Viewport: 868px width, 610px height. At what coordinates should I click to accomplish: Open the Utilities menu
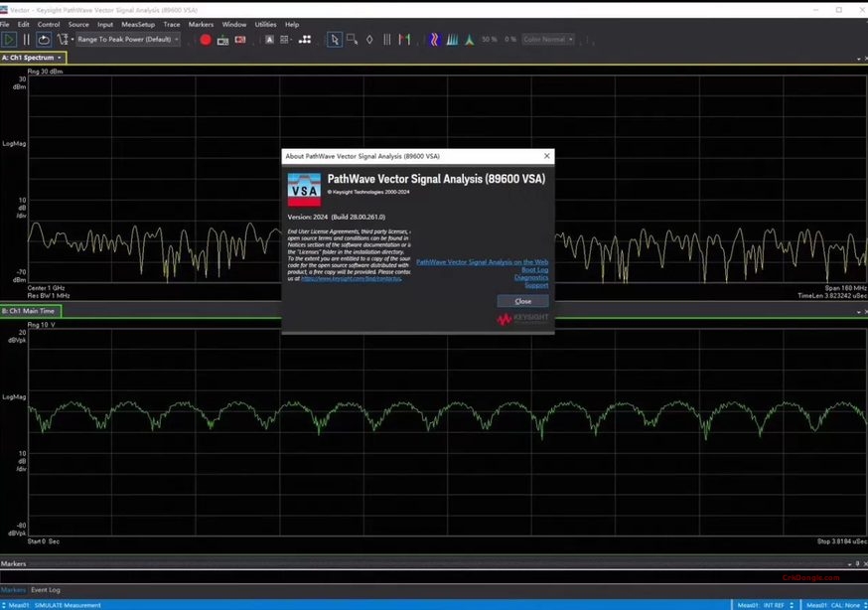[266, 25]
